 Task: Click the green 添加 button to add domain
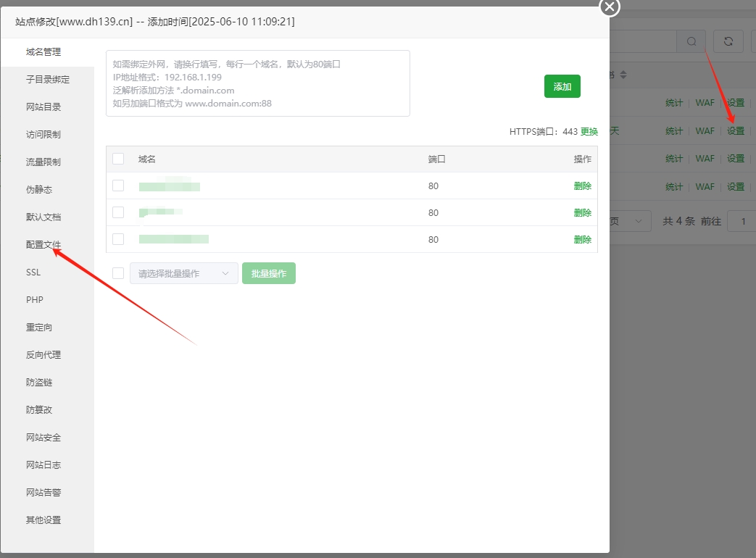562,86
